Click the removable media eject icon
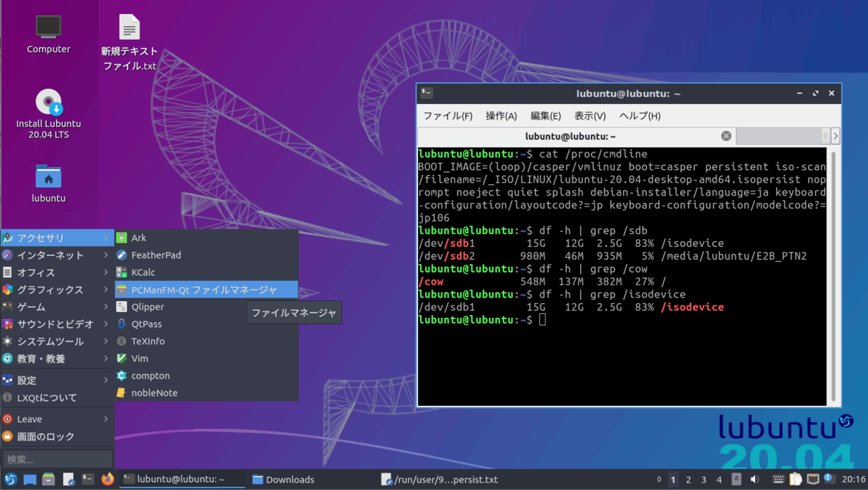 (736, 479)
